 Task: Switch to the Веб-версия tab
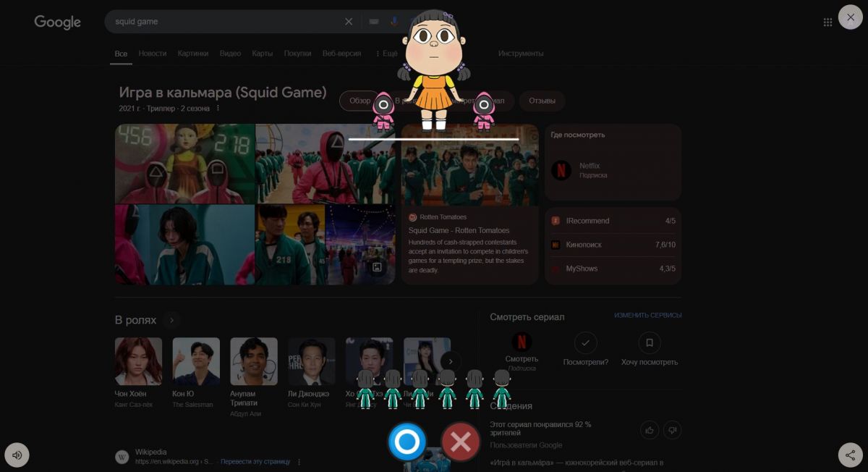tap(342, 54)
